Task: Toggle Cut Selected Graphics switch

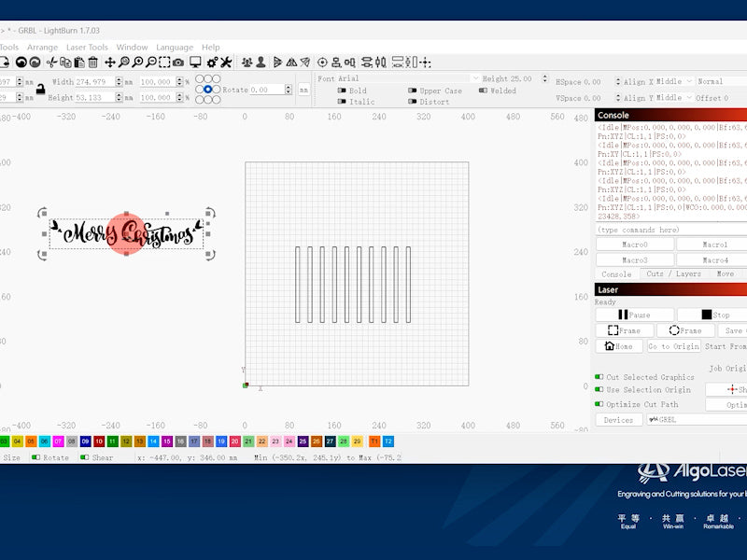Action: pos(599,377)
